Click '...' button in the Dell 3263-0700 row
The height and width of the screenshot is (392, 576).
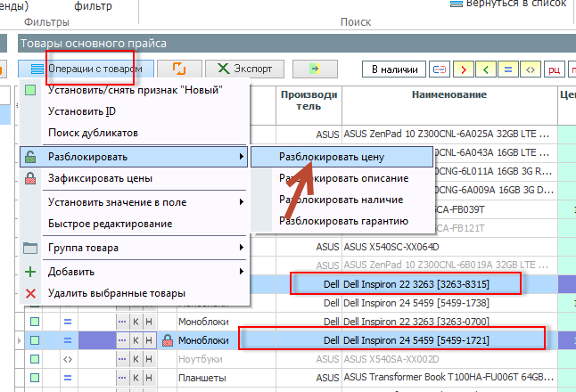[x=122, y=322]
